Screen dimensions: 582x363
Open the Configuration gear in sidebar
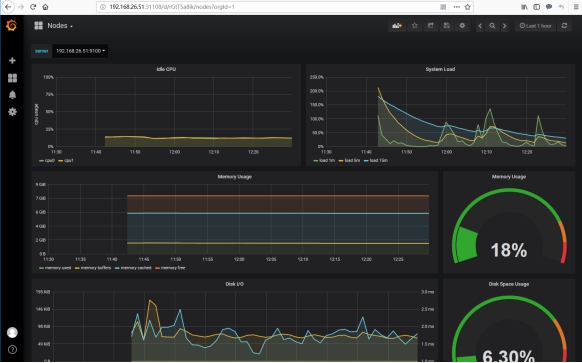[x=12, y=112]
